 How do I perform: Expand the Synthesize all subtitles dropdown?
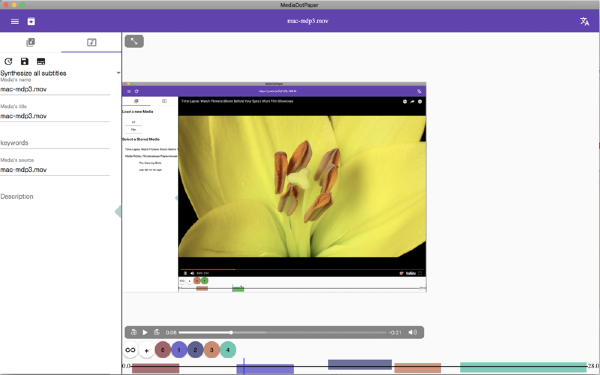click(x=60, y=73)
